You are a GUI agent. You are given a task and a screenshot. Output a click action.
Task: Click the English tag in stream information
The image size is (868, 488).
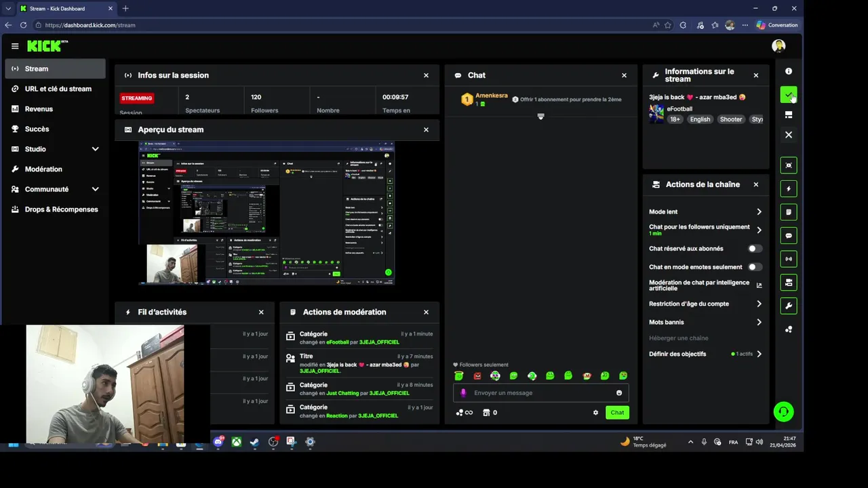click(x=700, y=119)
